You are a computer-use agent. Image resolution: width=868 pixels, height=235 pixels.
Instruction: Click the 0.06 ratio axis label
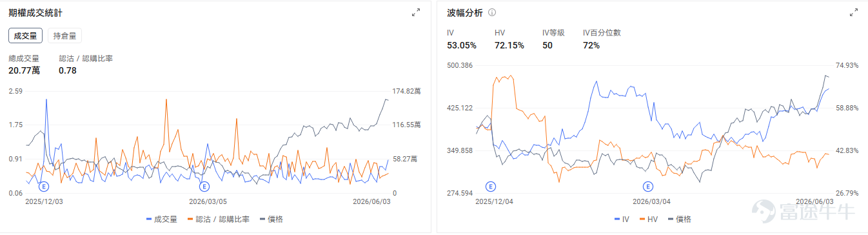point(15,193)
